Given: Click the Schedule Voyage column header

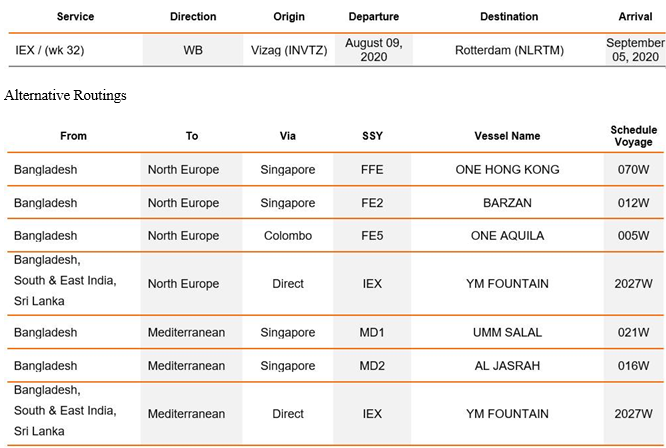Looking at the screenshot, I should [x=633, y=136].
